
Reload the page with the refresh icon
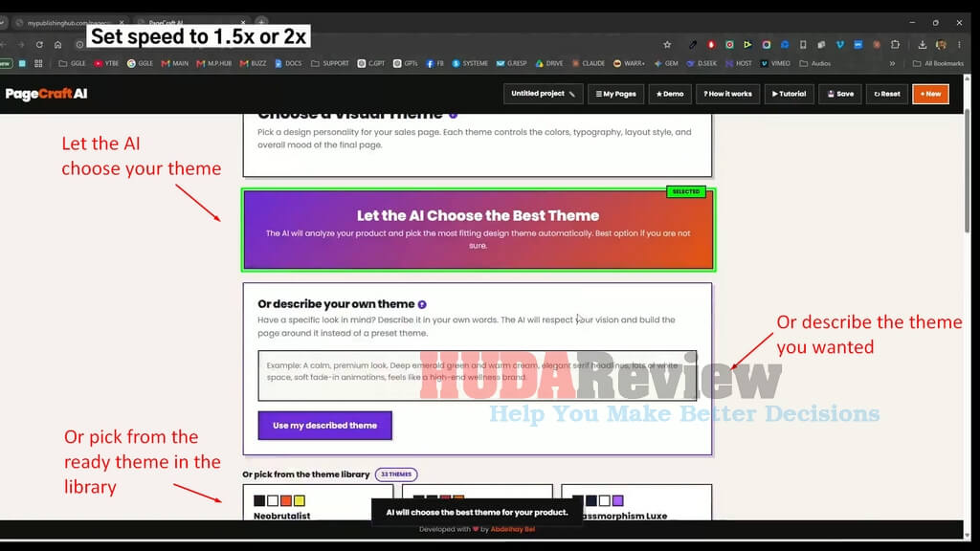tap(39, 45)
